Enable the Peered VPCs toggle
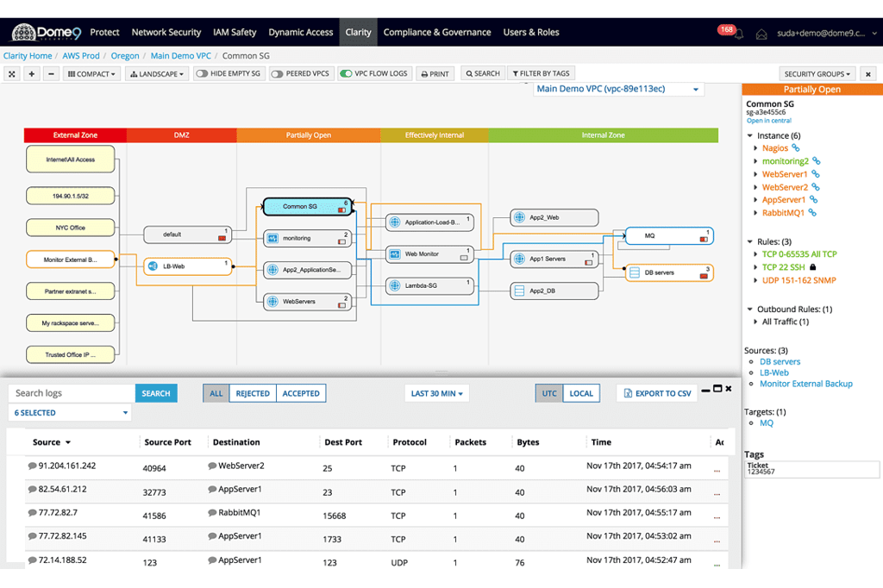 pyautogui.click(x=277, y=74)
